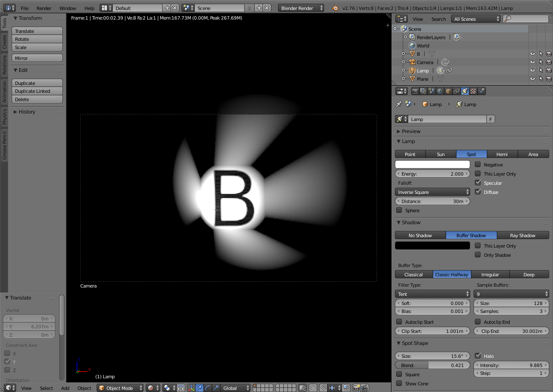Pin the properties context with pin icon
Screen dimensions: 553x392
pyautogui.click(x=399, y=104)
